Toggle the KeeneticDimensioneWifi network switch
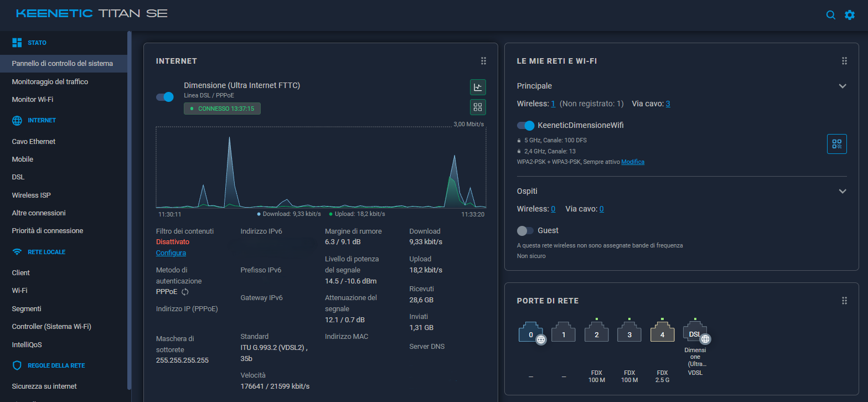 coord(525,126)
